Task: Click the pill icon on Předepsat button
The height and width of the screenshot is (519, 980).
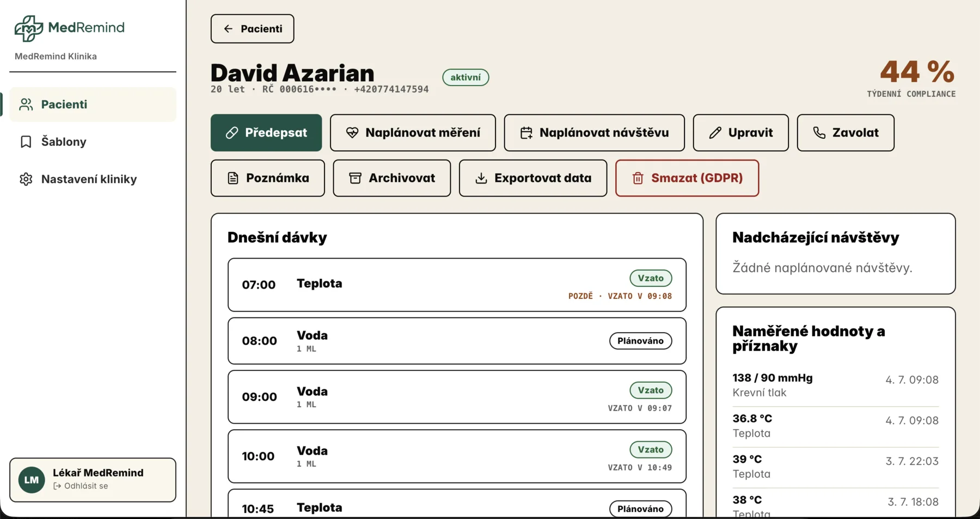Action: pyautogui.click(x=232, y=133)
